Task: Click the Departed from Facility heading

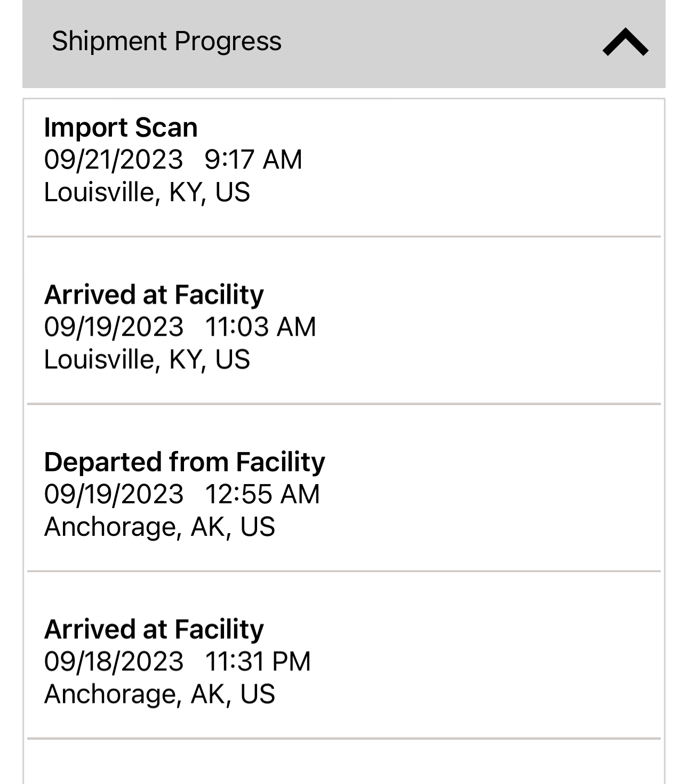Action: click(185, 462)
